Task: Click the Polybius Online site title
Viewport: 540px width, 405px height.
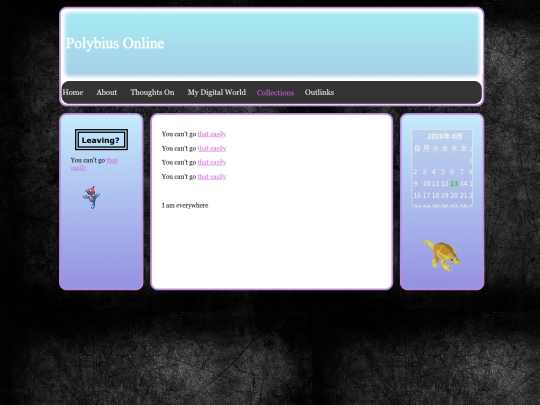Action: 115,43
